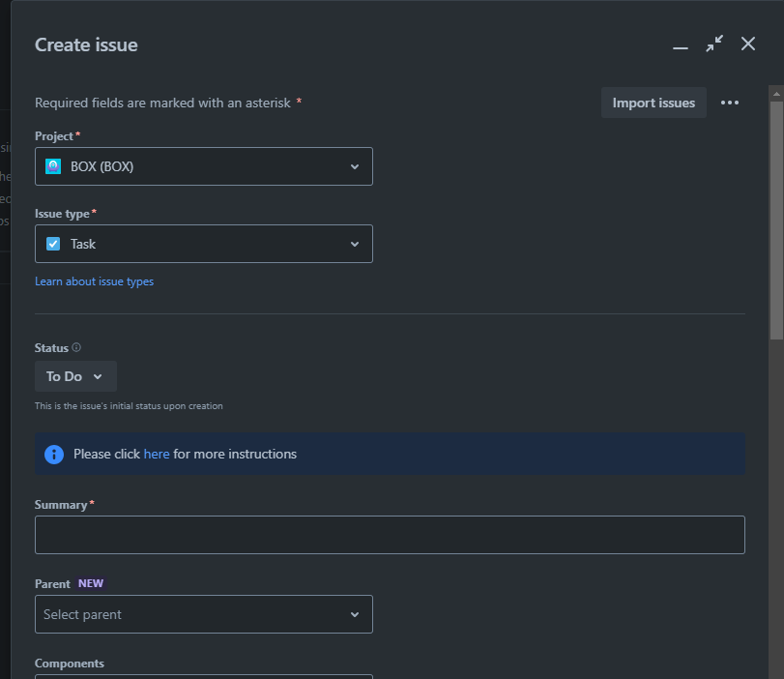This screenshot has height=679, width=784.
Task: Follow the 'here' link for more instructions
Action: pos(157,454)
